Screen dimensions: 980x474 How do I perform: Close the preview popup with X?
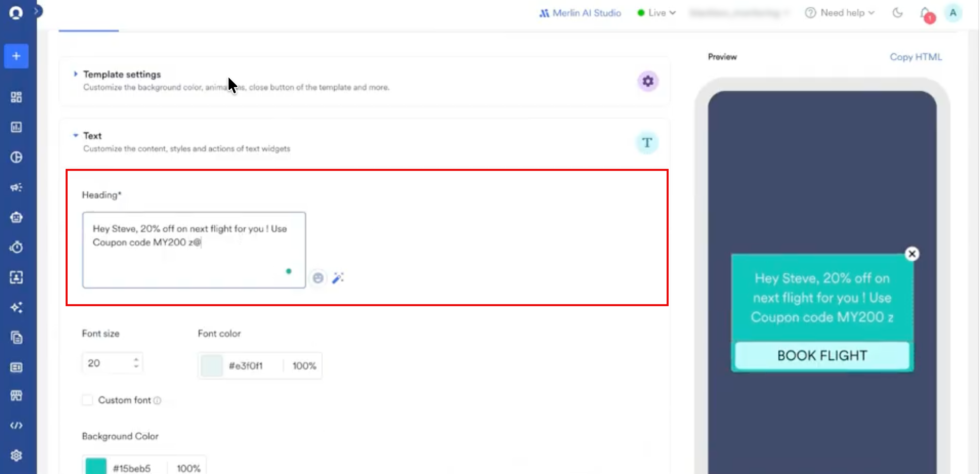[x=912, y=254]
